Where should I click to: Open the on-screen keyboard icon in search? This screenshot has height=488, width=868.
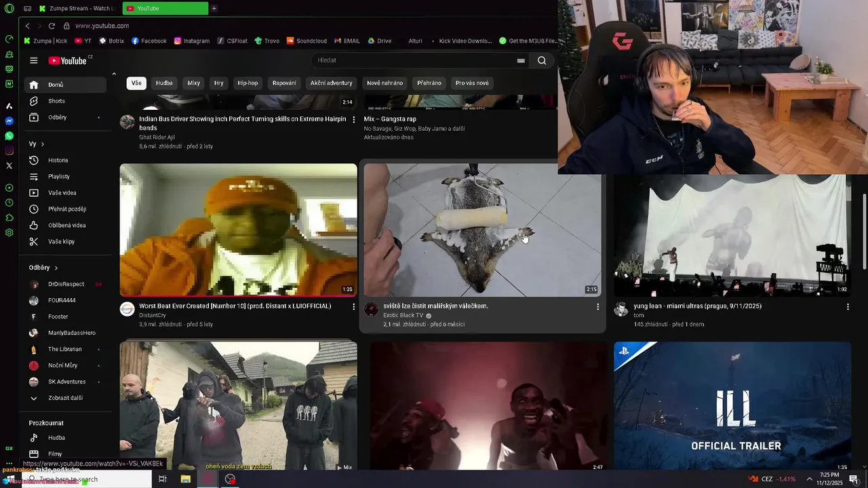pos(521,60)
